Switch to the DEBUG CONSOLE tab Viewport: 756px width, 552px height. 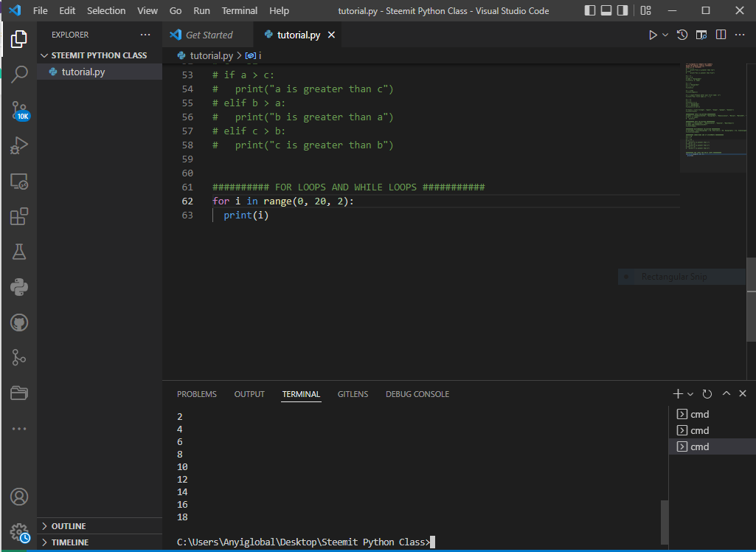pos(417,394)
